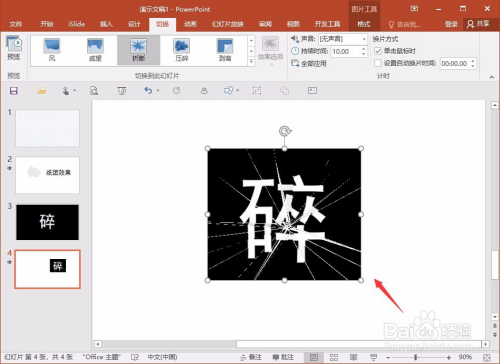Image resolution: width=500 pixels, height=364 pixels.
Task: Click the Share (共享) button
Action: [479, 24]
